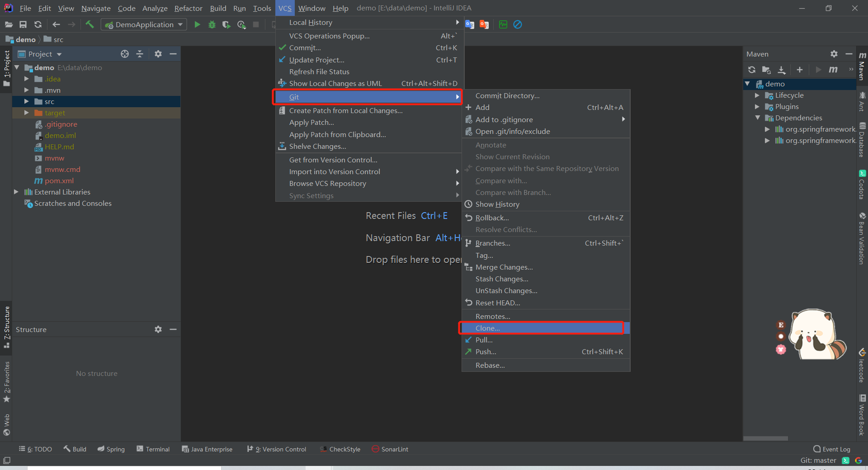This screenshot has height=470, width=868.
Task: Expand the .idea folder in Project tree
Action: (26, 79)
